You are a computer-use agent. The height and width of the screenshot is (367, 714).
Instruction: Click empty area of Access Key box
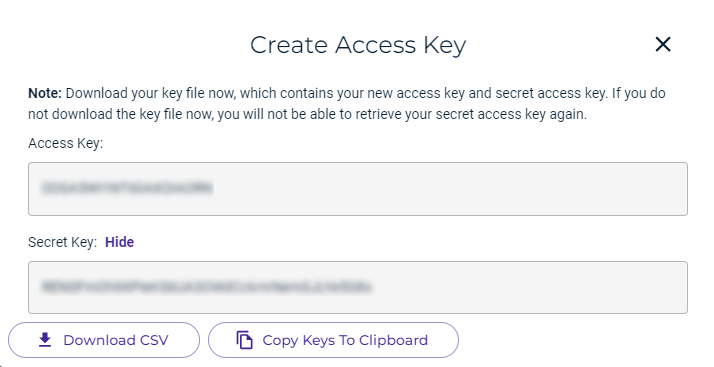point(451,189)
